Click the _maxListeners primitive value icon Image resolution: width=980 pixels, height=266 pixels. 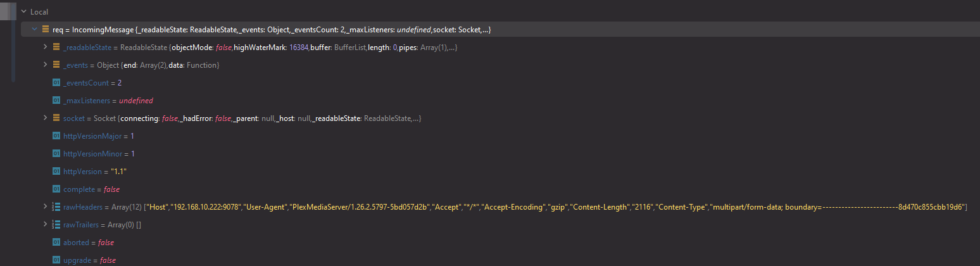[56, 101]
